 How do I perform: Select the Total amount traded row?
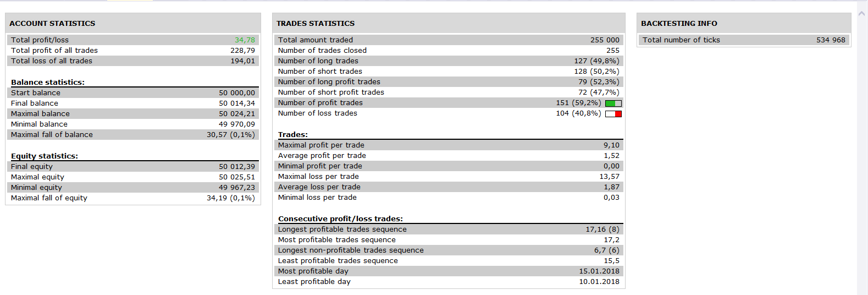[449, 40]
